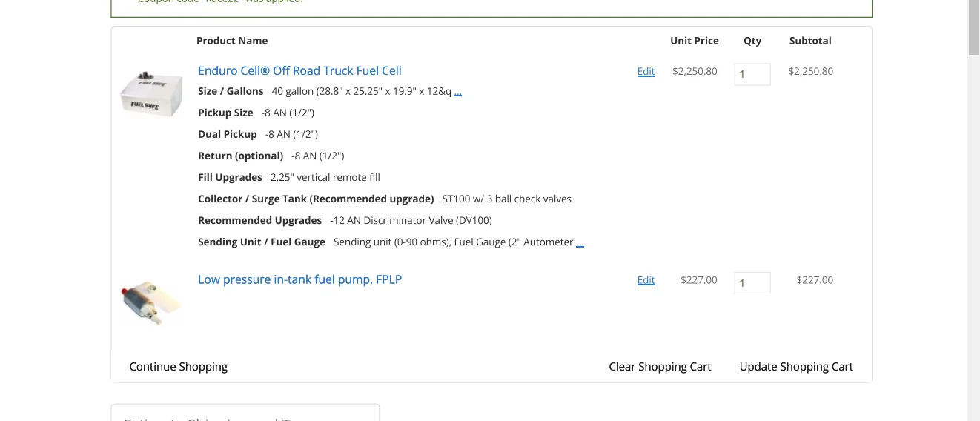Expand the truncated Size / Gallons option text
Image resolution: width=980 pixels, height=421 pixels.
click(457, 92)
